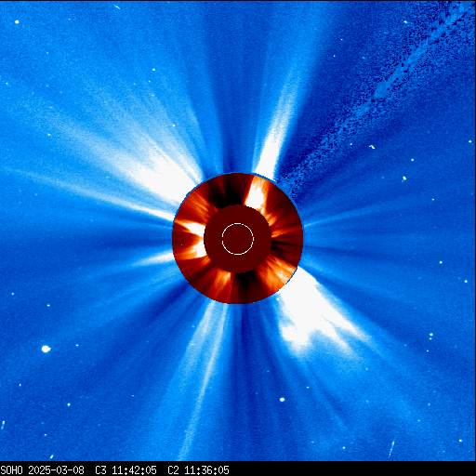This screenshot has width=476, height=476.
Task: Click the bright patch in the upper-right orange C2 ring
Action: (257, 195)
